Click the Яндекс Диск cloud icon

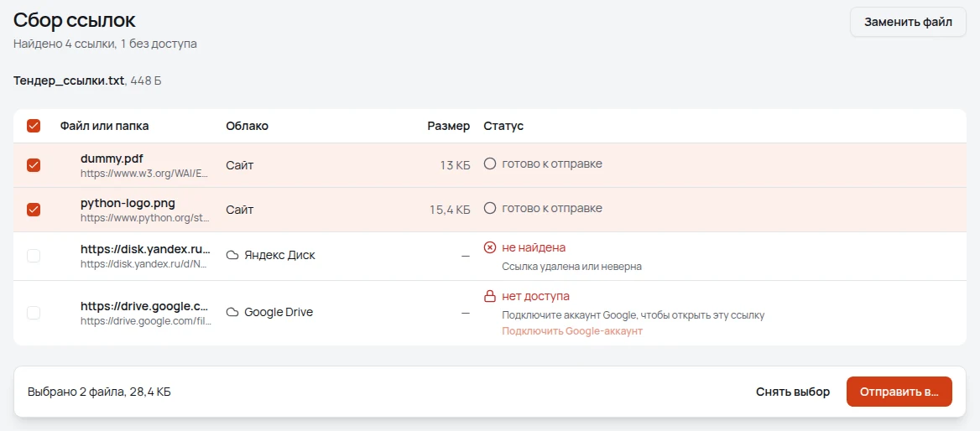tap(232, 256)
